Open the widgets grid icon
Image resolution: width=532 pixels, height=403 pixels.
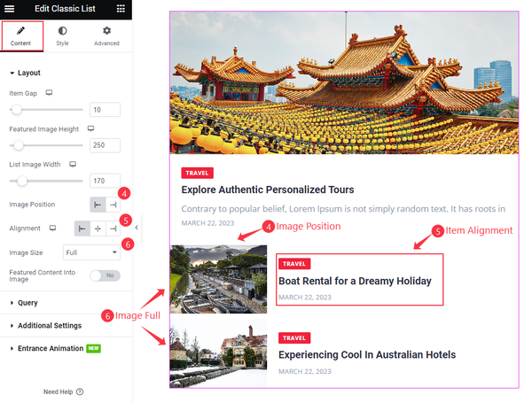pyautogui.click(x=121, y=9)
